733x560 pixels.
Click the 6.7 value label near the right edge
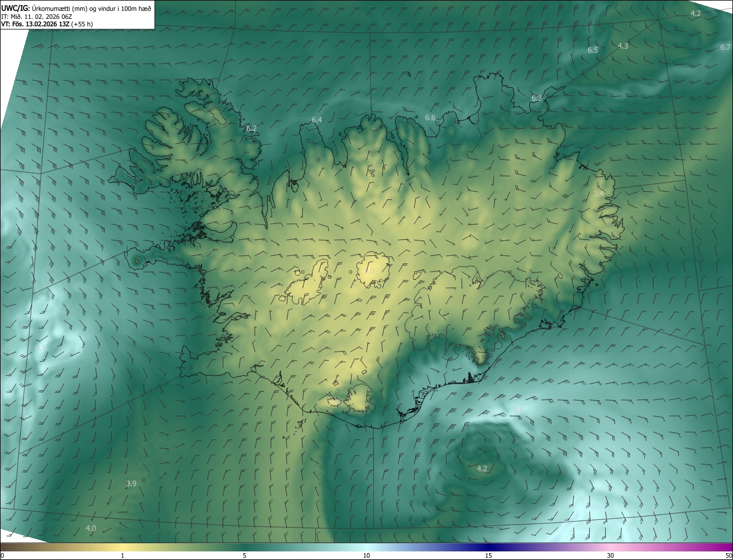point(726,47)
